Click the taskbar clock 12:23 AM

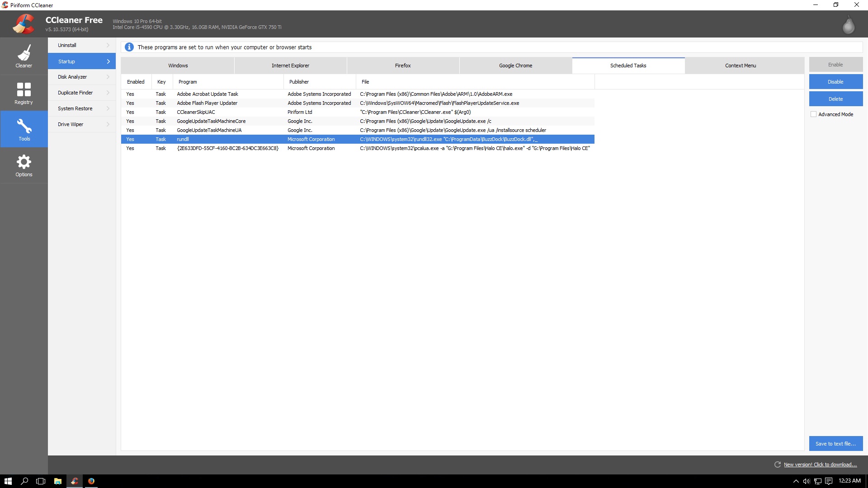pyautogui.click(x=849, y=481)
